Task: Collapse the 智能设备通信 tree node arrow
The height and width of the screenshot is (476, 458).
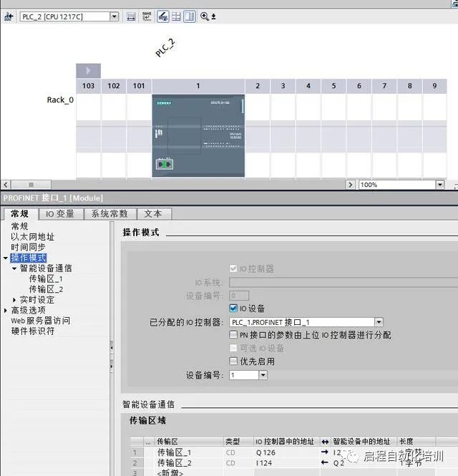Action: click(14, 268)
